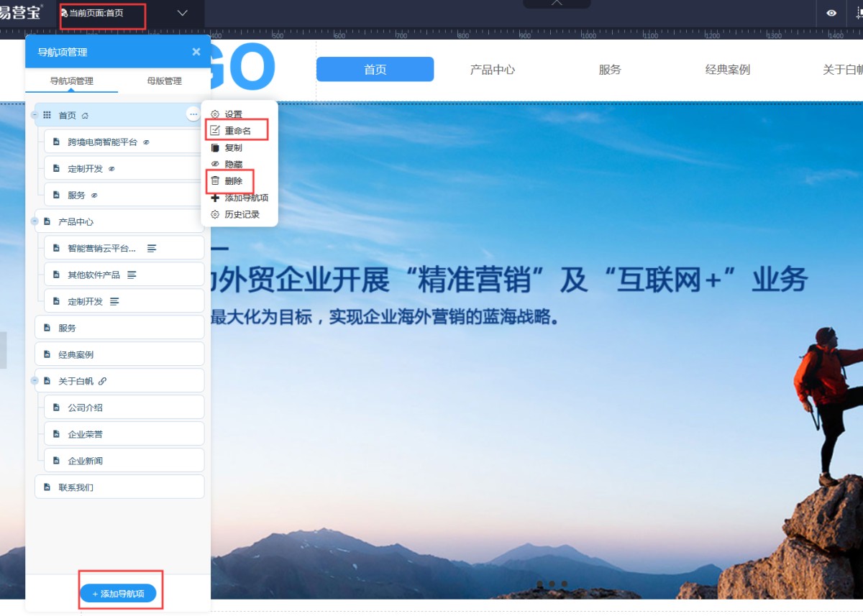The width and height of the screenshot is (863, 616).
Task: Toggle visibility eye of 跨境电商智能平台
Action: click(146, 142)
